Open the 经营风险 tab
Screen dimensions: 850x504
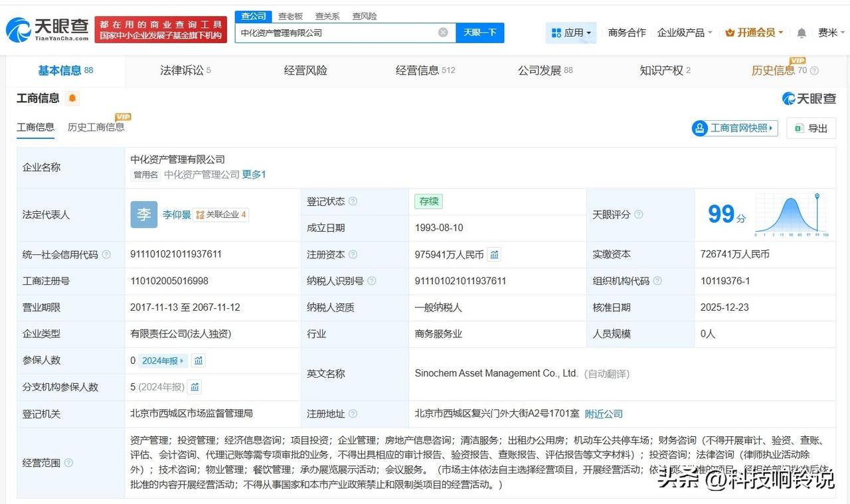pyautogui.click(x=305, y=70)
